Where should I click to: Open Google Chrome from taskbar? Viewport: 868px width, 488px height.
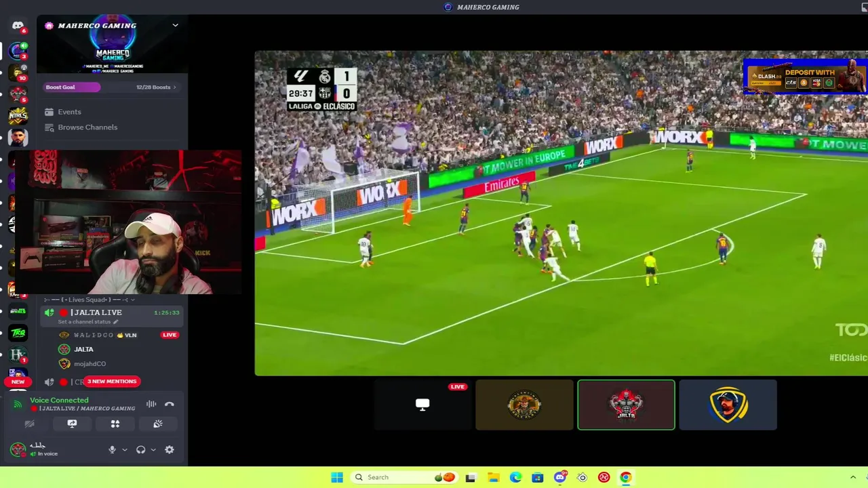coord(625,477)
